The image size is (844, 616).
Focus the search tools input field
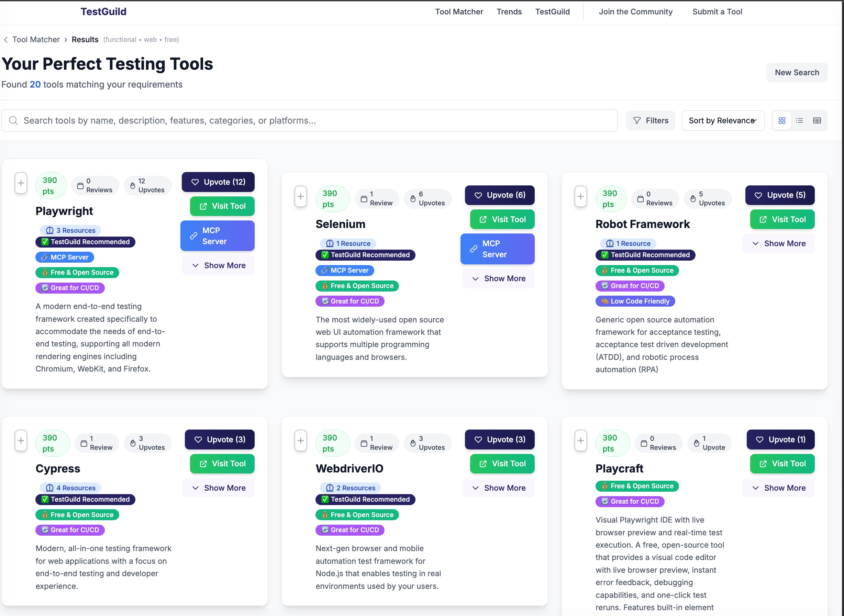(x=309, y=121)
